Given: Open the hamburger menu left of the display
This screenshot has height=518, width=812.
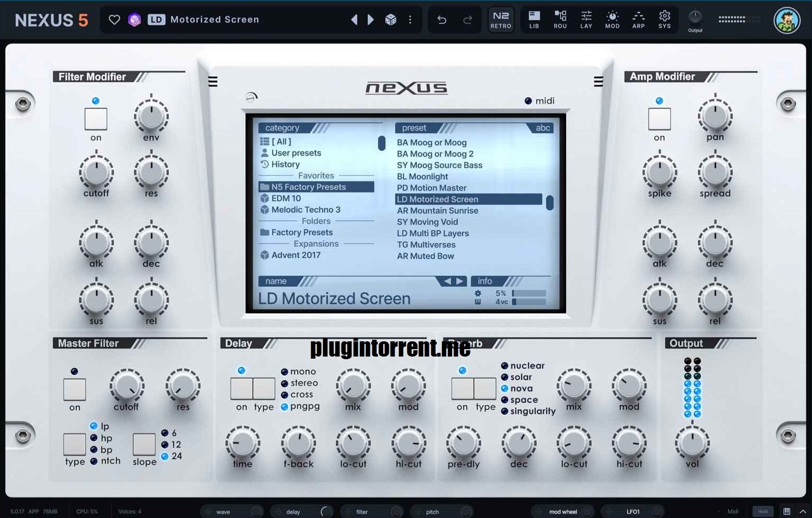Looking at the screenshot, I should click(213, 82).
